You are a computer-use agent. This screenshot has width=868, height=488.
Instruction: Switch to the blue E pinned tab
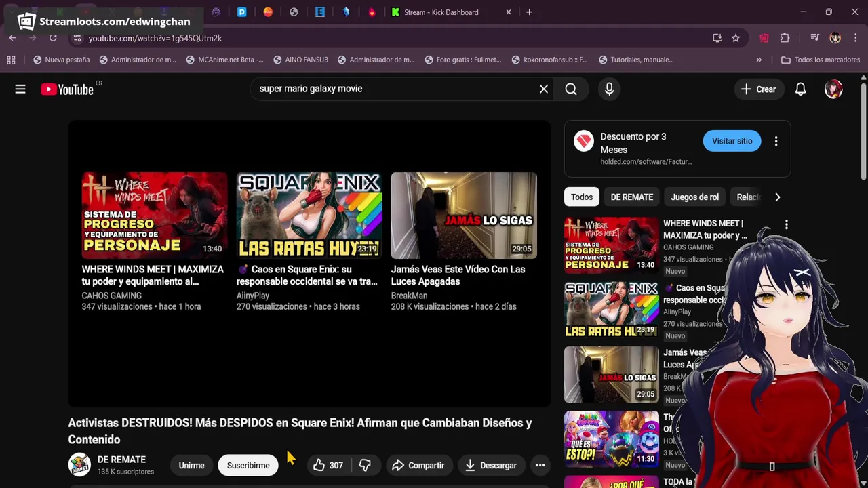(320, 12)
